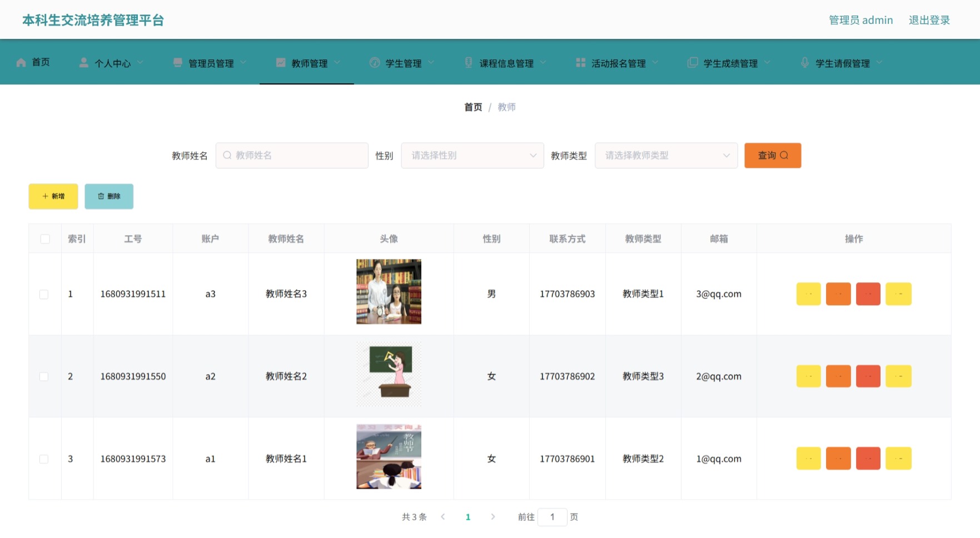980x538 pixels.
Task: Click the 退出登录 logout link
Action: point(929,20)
